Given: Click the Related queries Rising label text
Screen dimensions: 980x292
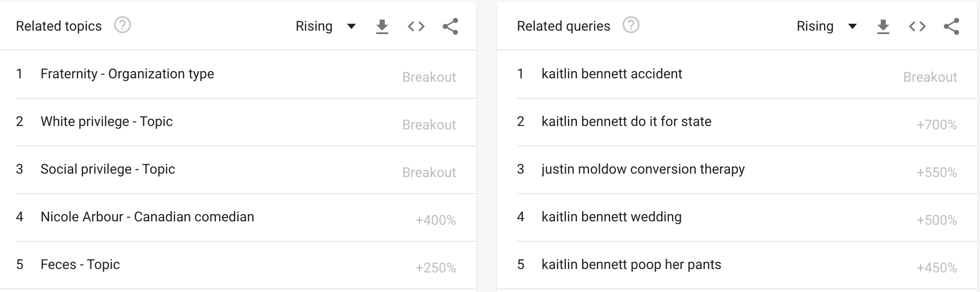Looking at the screenshot, I should pos(815,26).
